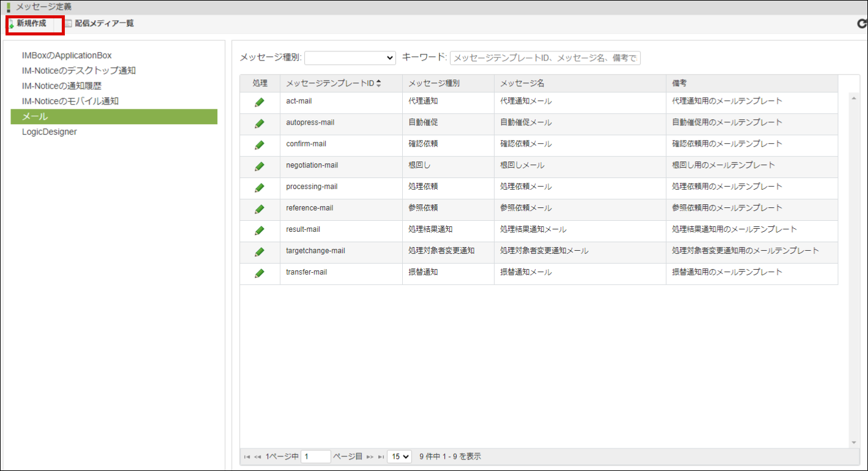Click the 新規作成 button
The width and height of the screenshot is (868, 471).
[x=28, y=24]
